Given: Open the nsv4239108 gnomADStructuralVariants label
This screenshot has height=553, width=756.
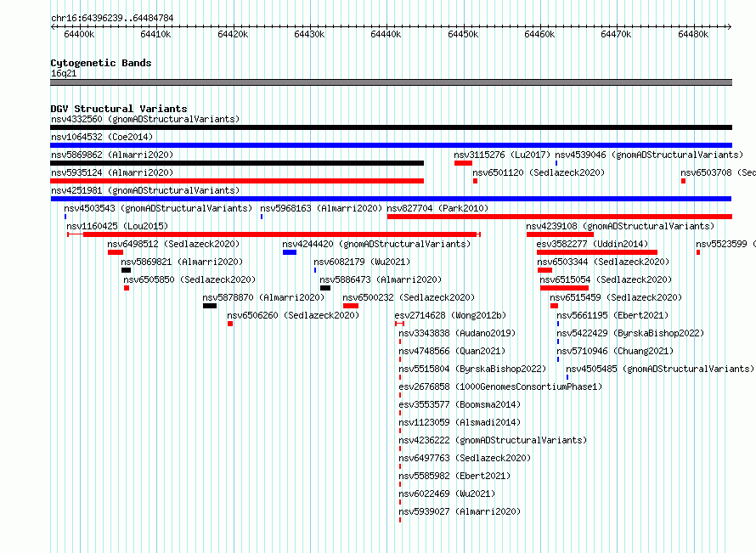Looking at the screenshot, I should tap(620, 226).
